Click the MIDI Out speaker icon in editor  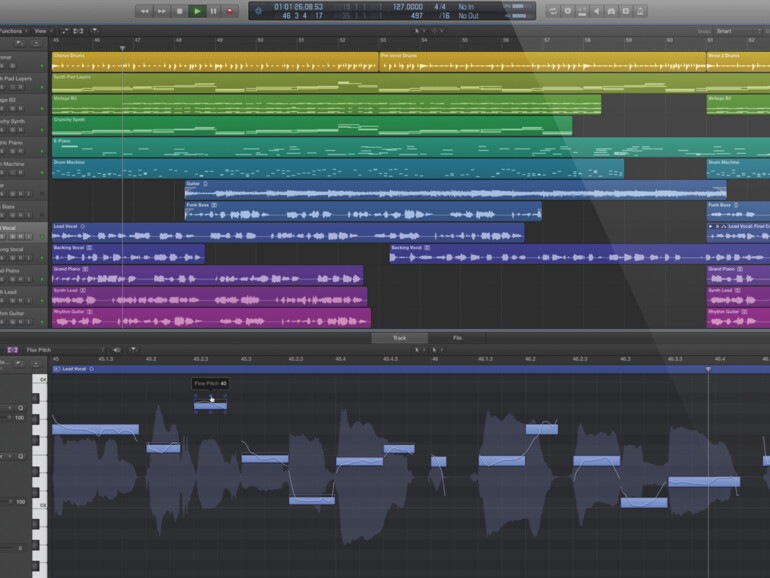pos(116,350)
